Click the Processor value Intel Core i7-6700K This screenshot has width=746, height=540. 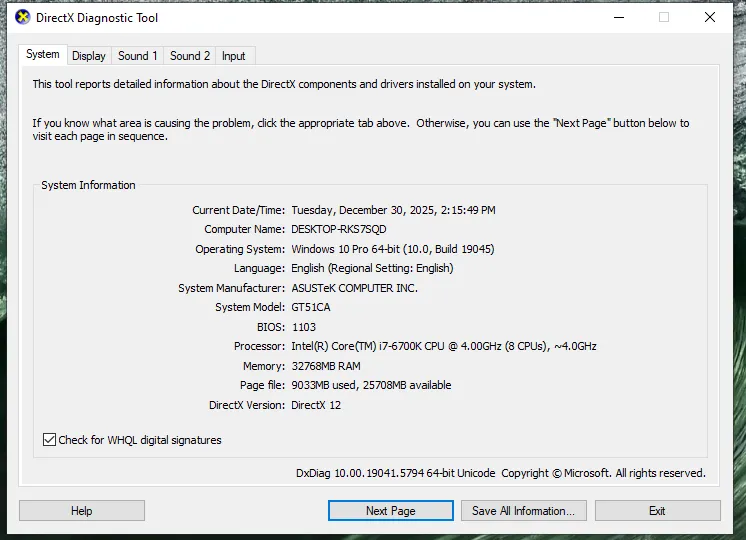tap(443, 347)
